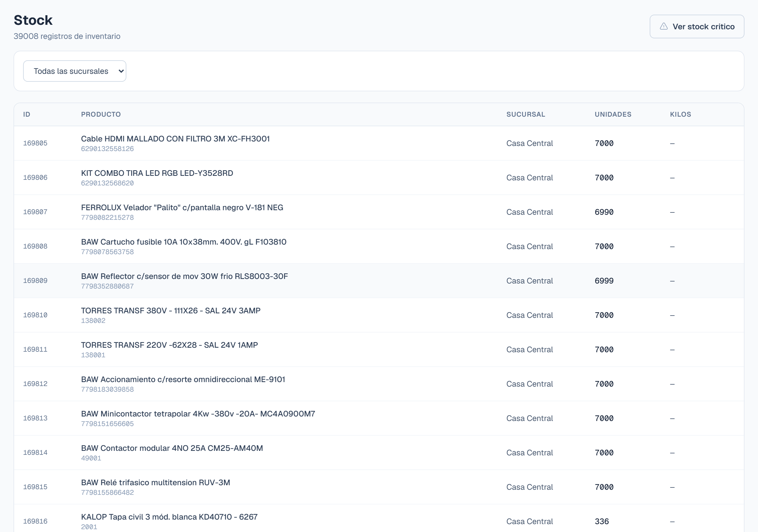Image resolution: width=758 pixels, height=532 pixels.
Task: Click barcode 6290132558126
Action: pos(107,149)
